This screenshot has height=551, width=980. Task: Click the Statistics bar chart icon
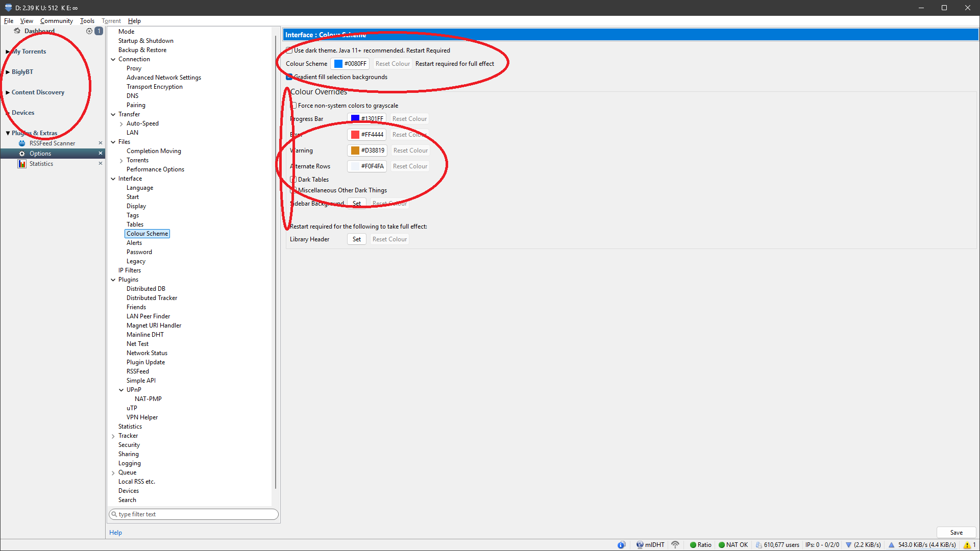pyautogui.click(x=22, y=164)
